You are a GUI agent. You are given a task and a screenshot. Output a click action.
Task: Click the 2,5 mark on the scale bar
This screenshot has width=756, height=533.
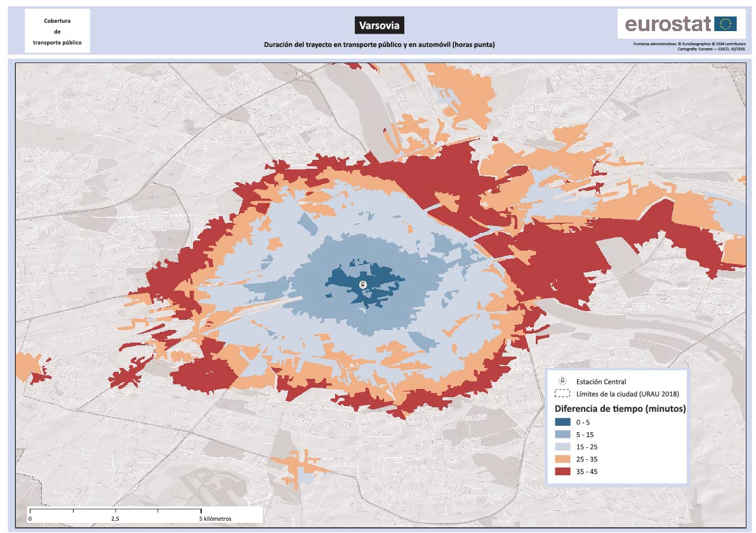pos(116,518)
